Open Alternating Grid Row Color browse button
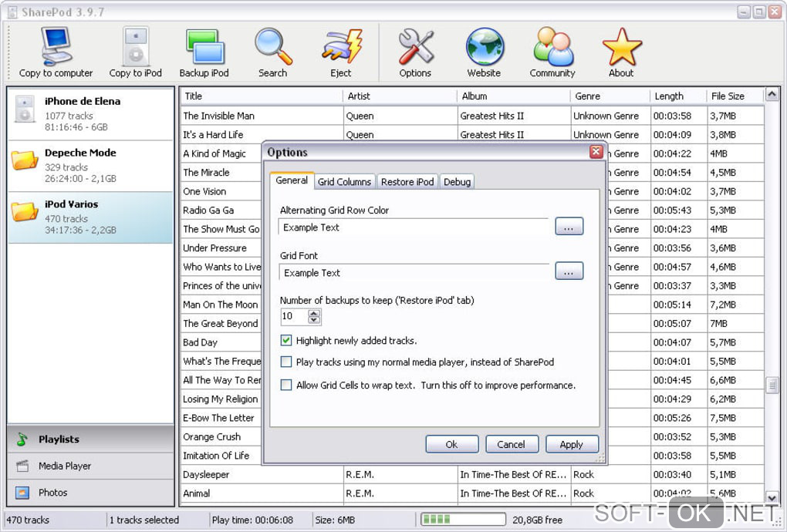Image resolution: width=787 pixels, height=532 pixels. tap(569, 227)
